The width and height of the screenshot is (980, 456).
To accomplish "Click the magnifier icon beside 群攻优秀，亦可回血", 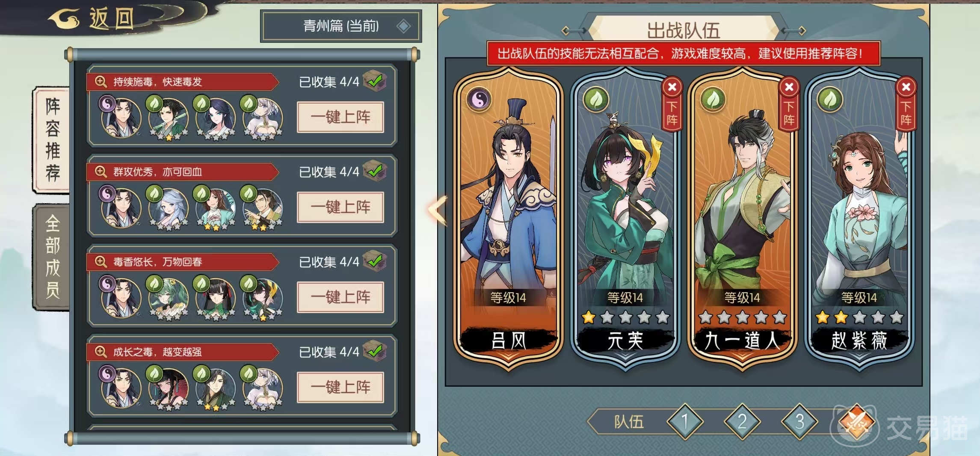I will coord(101,172).
